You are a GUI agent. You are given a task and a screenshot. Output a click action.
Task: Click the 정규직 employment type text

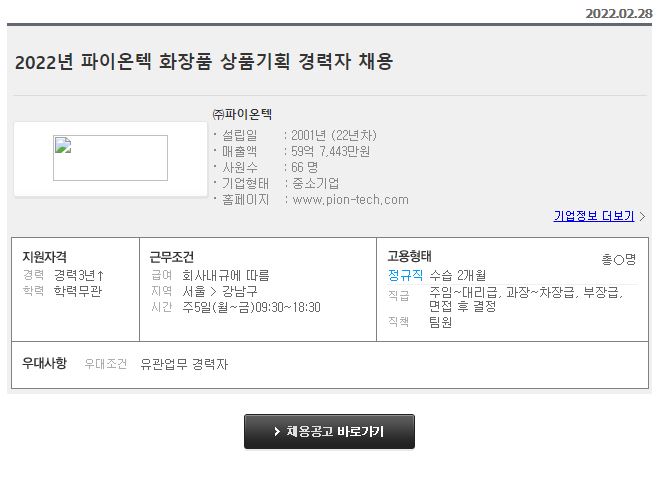click(405, 275)
